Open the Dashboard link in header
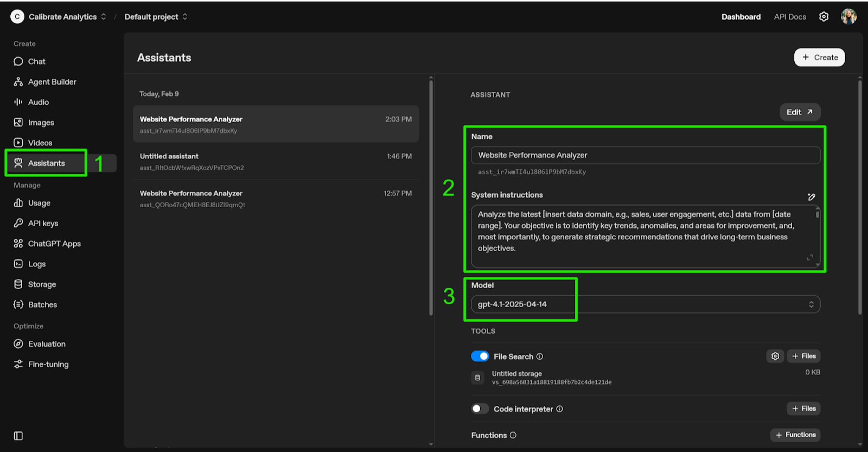The width and height of the screenshot is (868, 452). click(741, 17)
